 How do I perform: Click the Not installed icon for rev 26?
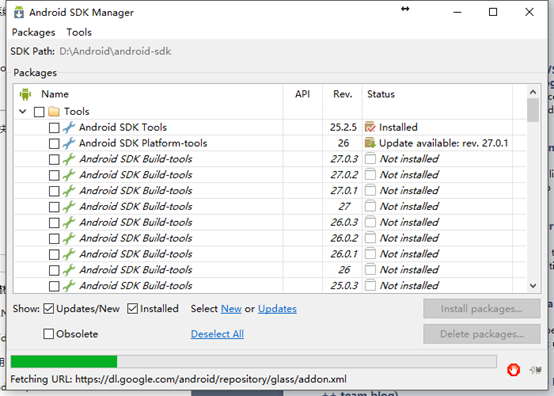[x=370, y=270]
